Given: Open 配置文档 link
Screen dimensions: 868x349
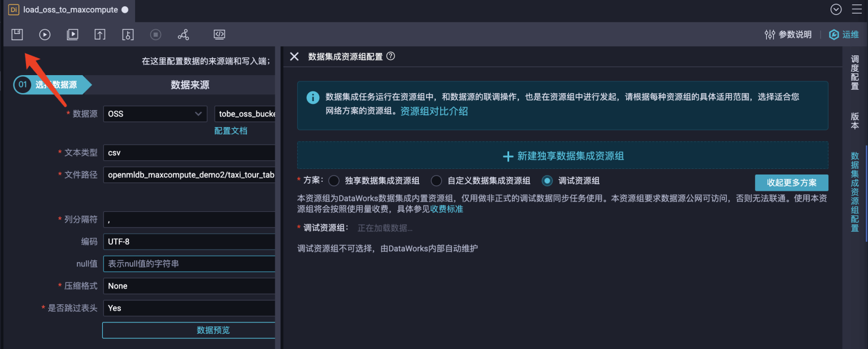Looking at the screenshot, I should [231, 130].
